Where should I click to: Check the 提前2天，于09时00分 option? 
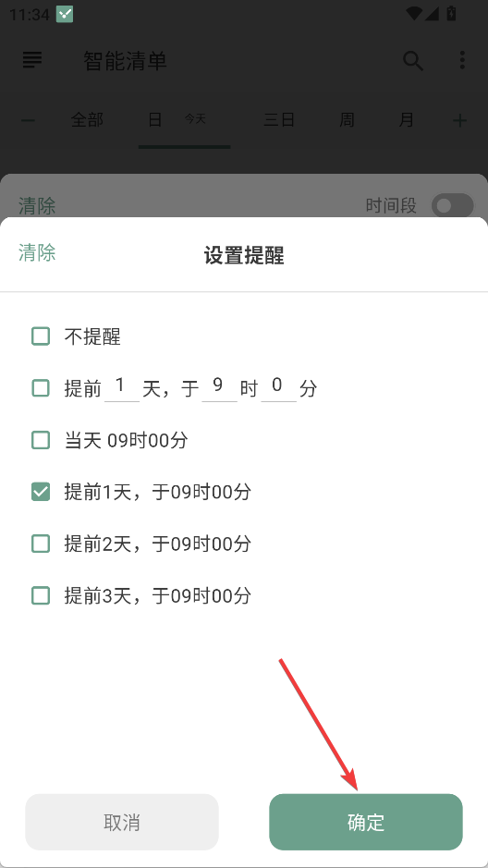41,544
